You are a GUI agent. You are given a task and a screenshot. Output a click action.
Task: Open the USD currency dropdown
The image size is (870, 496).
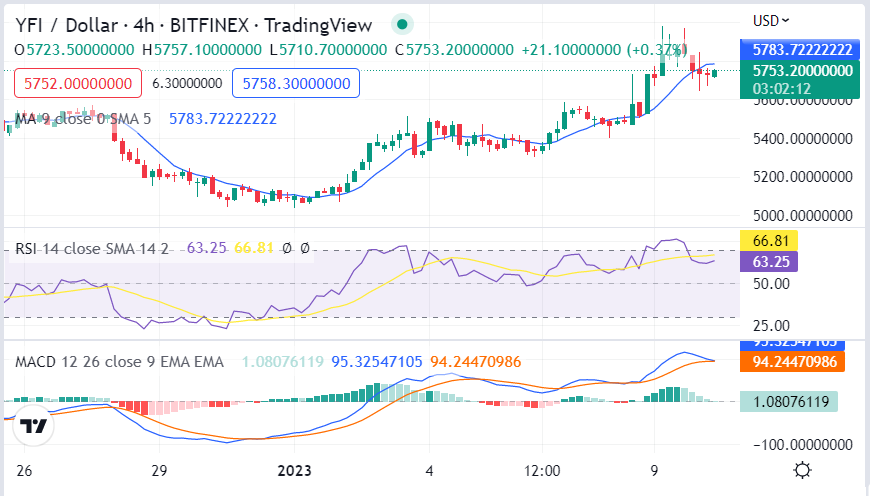770,21
